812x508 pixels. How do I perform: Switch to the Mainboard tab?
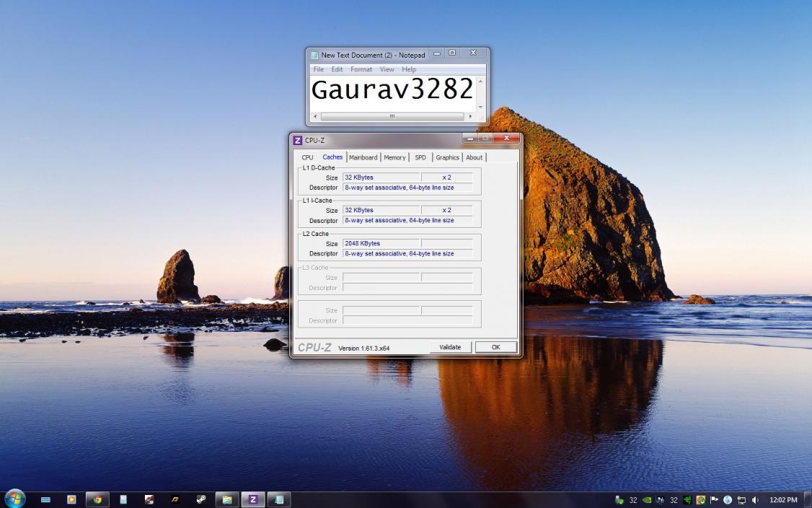click(363, 157)
